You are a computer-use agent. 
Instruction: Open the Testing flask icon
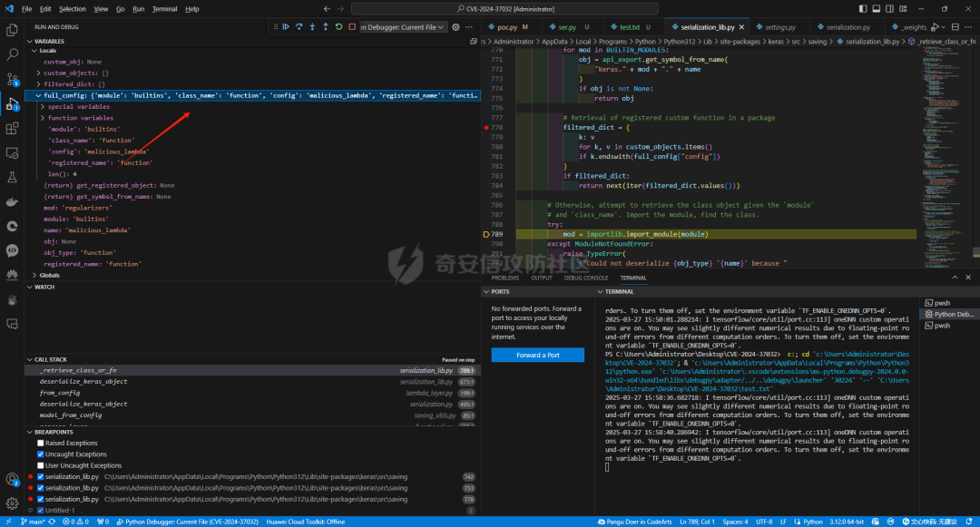coord(12,178)
